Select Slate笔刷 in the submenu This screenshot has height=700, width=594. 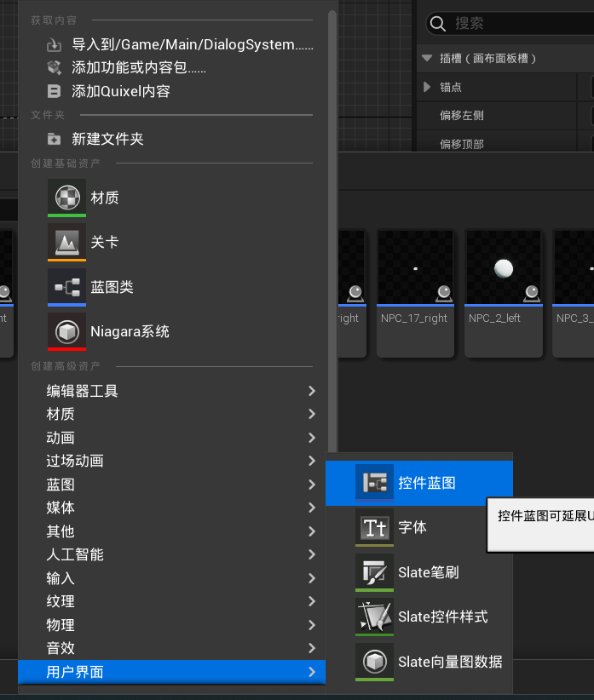point(419,572)
